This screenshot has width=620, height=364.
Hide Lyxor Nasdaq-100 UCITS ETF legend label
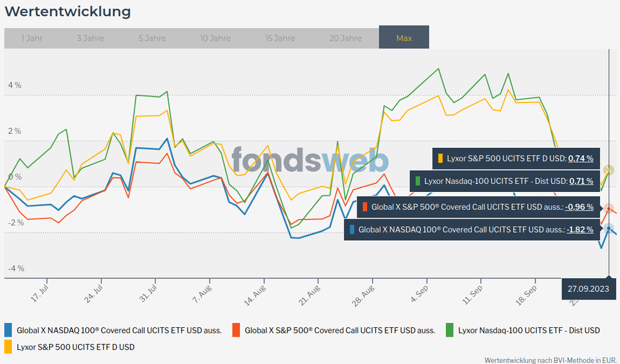(529, 330)
